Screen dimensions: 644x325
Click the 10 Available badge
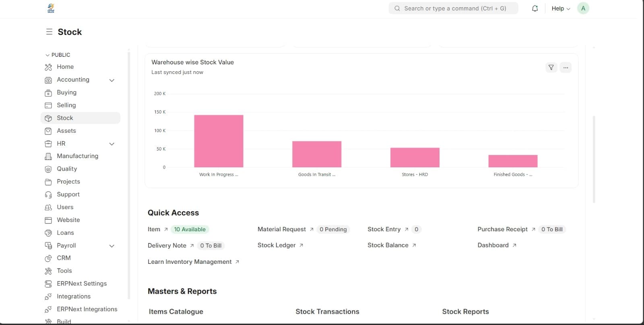point(190,229)
